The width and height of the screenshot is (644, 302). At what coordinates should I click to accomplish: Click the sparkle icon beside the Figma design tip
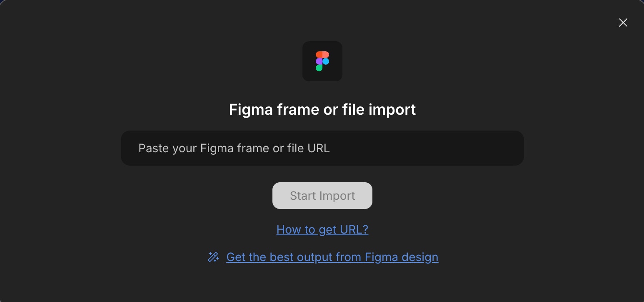(x=213, y=257)
